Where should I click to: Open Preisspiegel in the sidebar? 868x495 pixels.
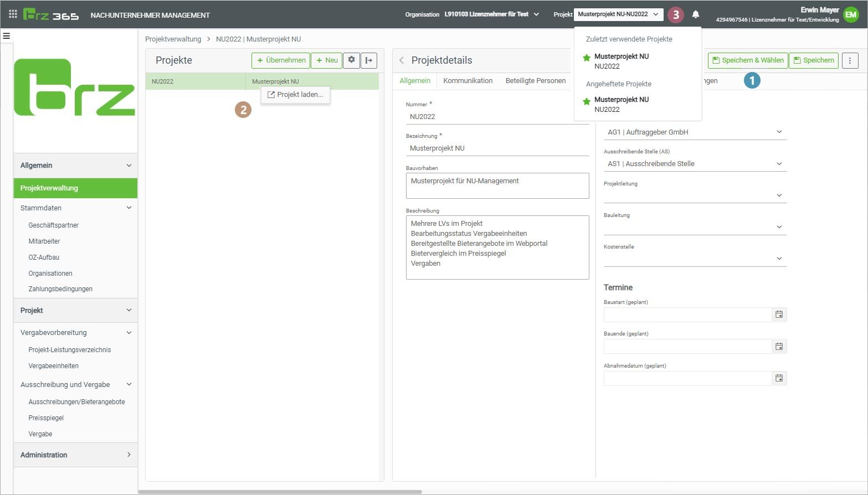pos(46,418)
